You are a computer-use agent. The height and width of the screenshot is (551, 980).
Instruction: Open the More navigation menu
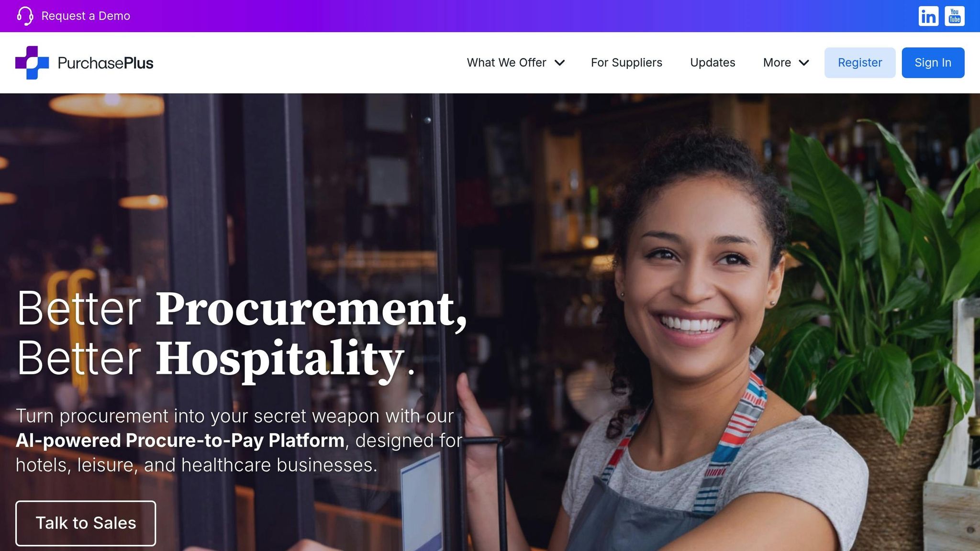(x=786, y=63)
